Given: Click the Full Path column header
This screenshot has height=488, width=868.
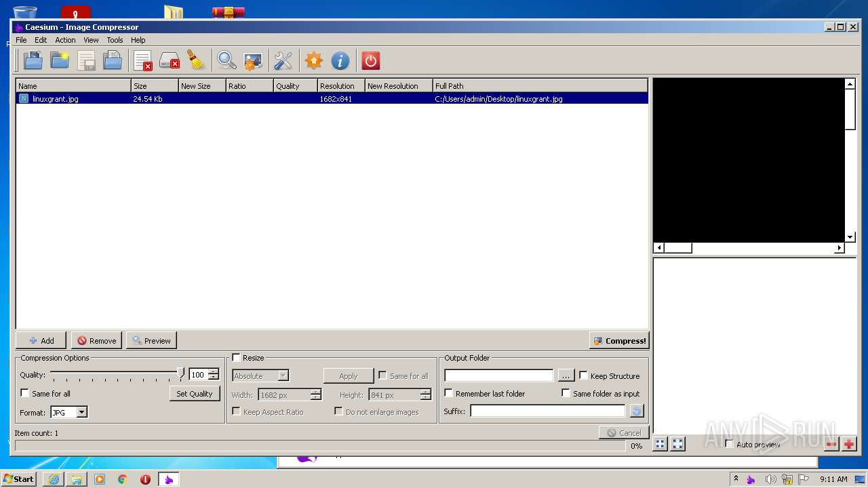Looking at the screenshot, I should click(540, 86).
